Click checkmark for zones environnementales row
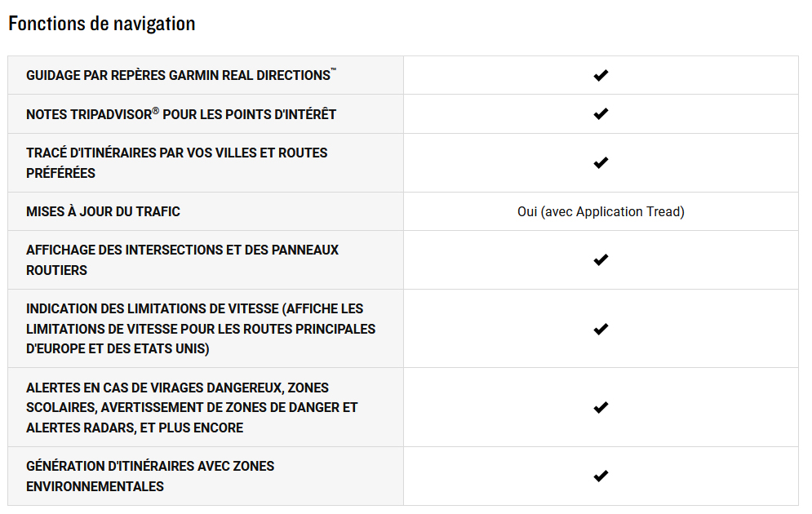The image size is (812, 514). 601,476
